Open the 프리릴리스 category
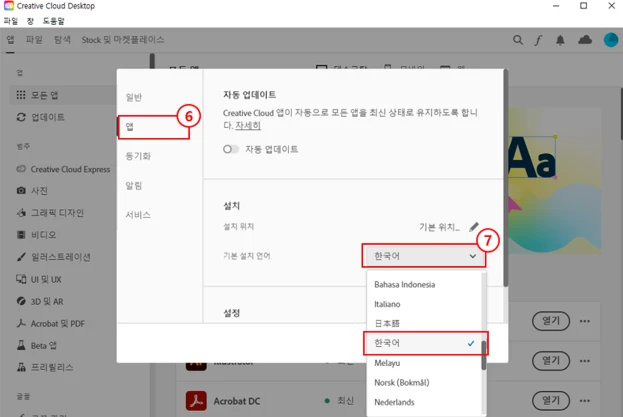Viewport: 623px width, 417px height. coord(45,367)
